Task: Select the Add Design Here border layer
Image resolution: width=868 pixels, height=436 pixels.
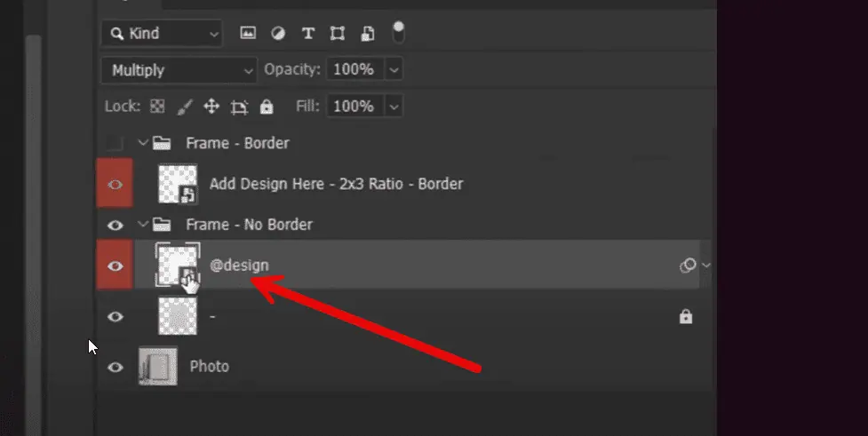Action: point(336,184)
